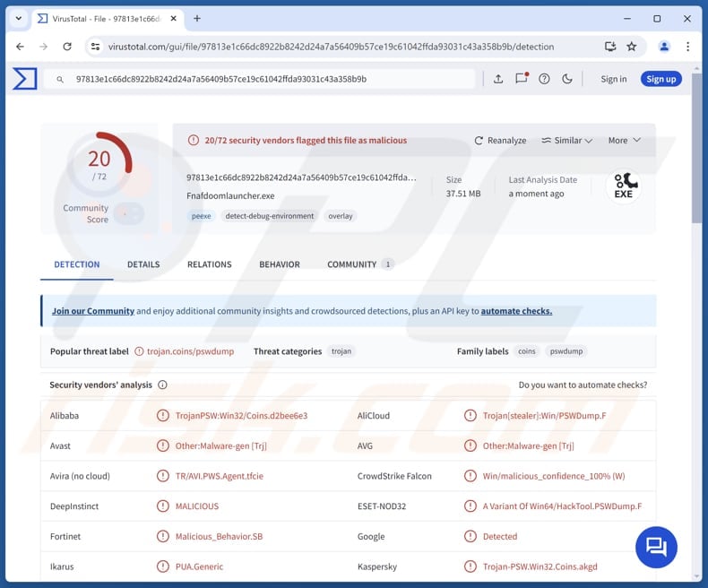Open the More dropdown menu
This screenshot has width=708, height=588.
624,141
